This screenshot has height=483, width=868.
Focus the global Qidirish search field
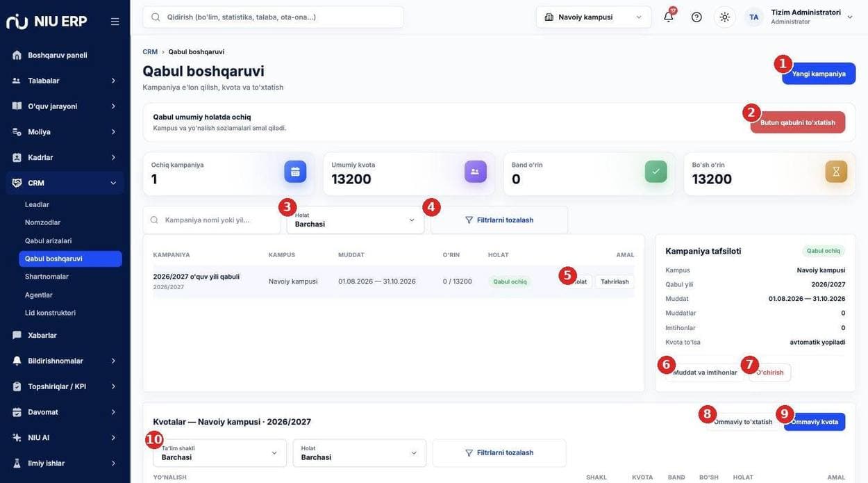pos(274,17)
